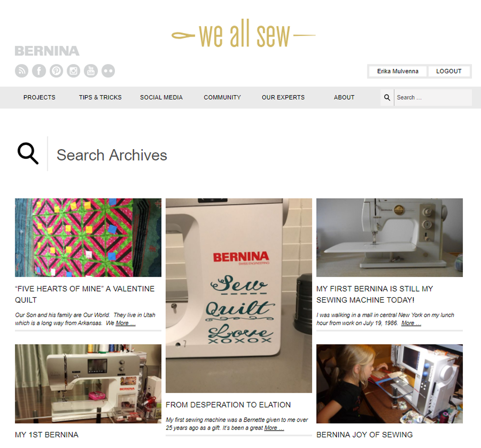Open the Tips & Tricks menu

101,98
